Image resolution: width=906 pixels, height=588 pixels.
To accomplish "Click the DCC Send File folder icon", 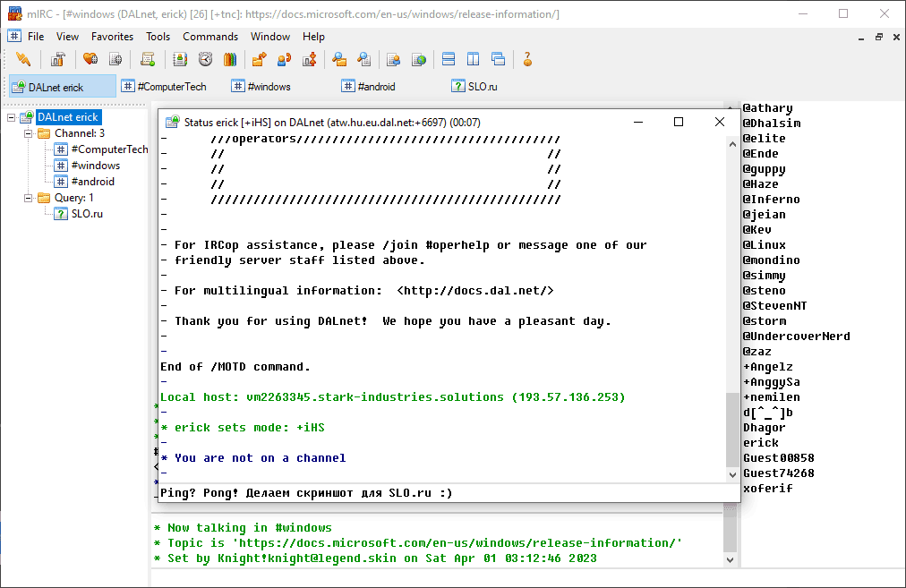I will point(260,59).
